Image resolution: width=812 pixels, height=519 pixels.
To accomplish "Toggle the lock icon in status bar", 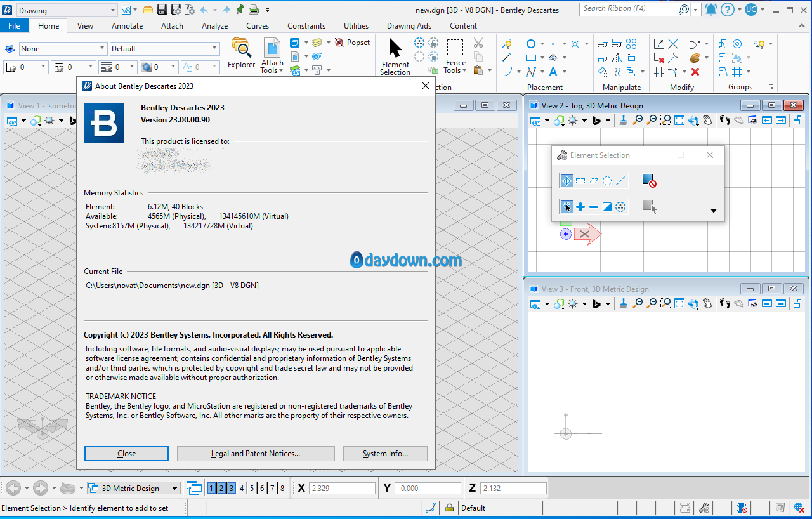I will point(449,508).
